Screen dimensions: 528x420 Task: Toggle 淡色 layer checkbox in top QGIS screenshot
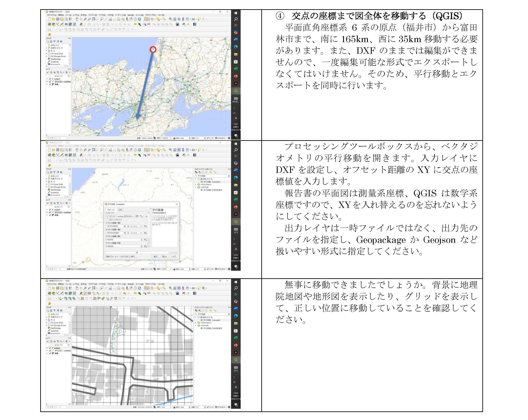click(50, 84)
